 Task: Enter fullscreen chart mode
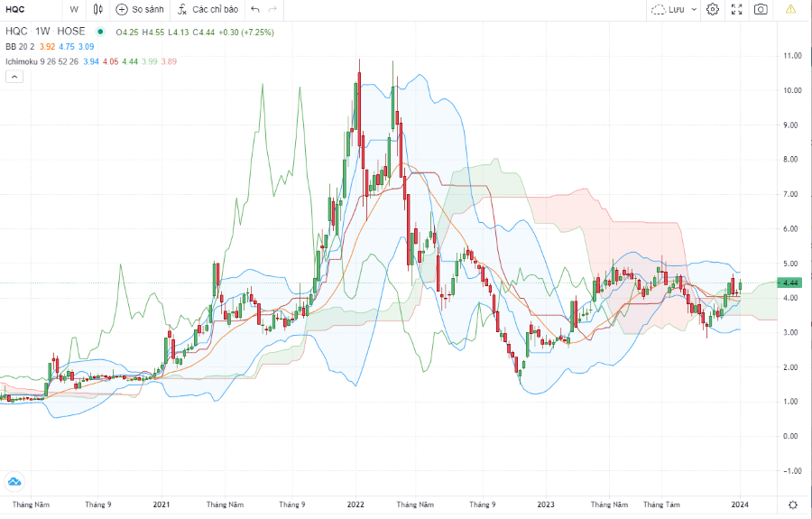click(x=737, y=9)
